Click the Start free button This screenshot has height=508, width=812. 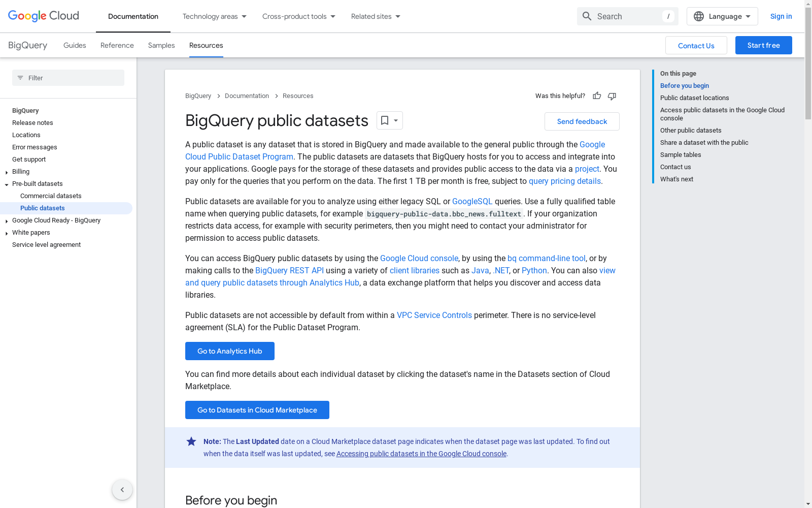click(x=764, y=45)
